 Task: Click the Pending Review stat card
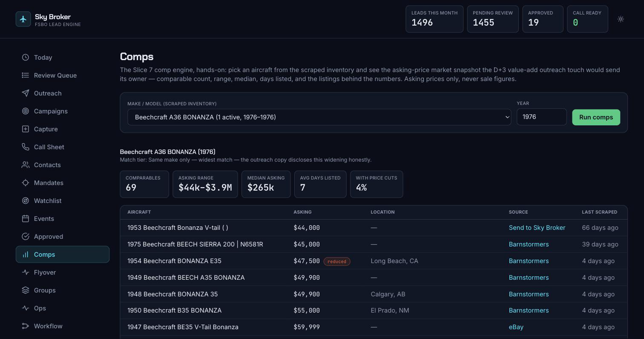coord(492,19)
